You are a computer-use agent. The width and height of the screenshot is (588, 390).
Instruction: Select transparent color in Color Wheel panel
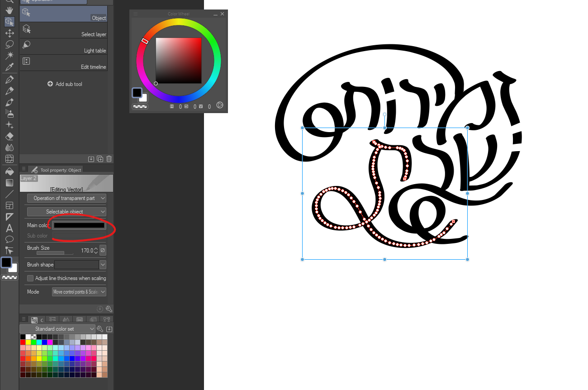coord(140,107)
